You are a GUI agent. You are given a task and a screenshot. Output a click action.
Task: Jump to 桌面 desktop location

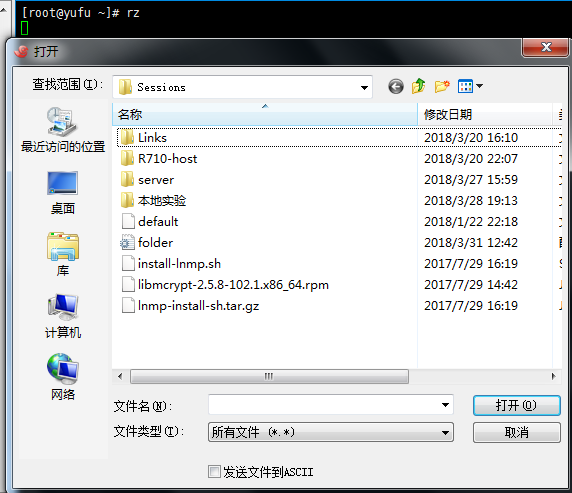pyautogui.click(x=63, y=193)
